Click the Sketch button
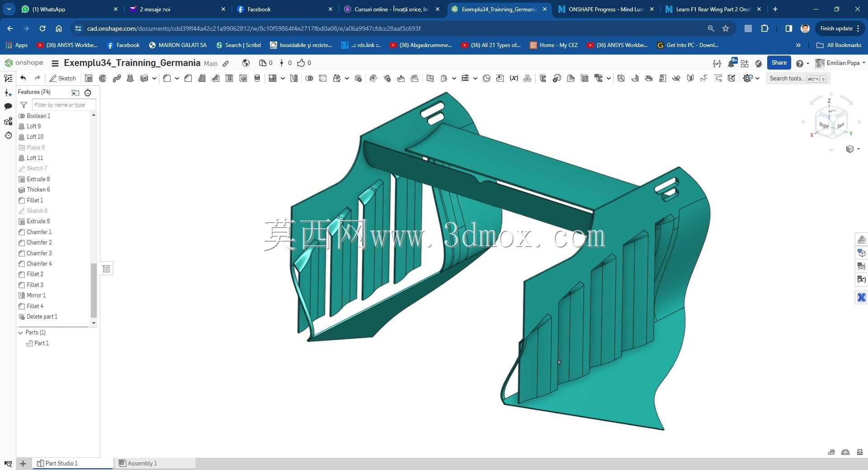The width and height of the screenshot is (868, 470). coord(63,78)
